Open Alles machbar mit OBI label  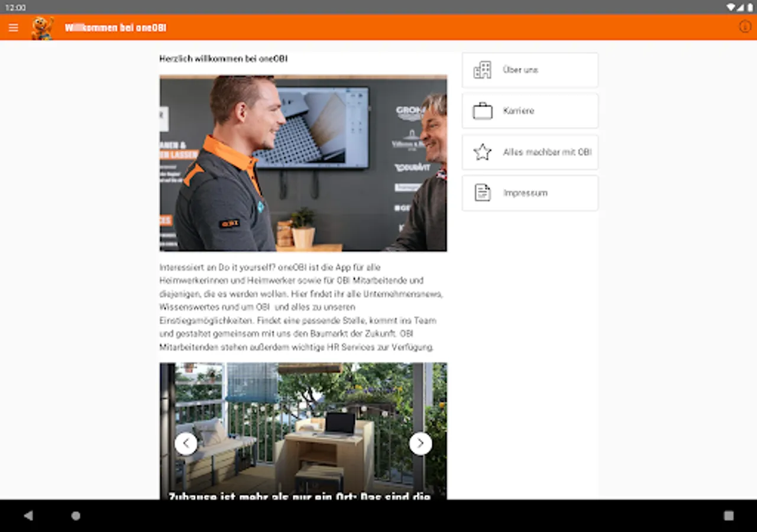pyautogui.click(x=547, y=152)
